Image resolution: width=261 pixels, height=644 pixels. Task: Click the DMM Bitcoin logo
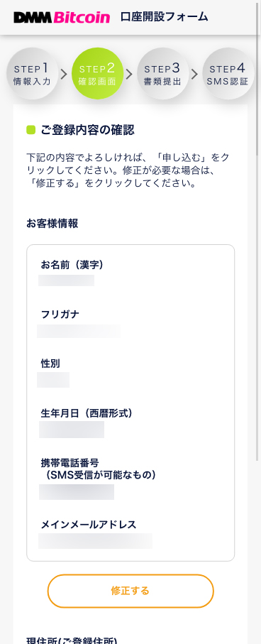coord(62,17)
